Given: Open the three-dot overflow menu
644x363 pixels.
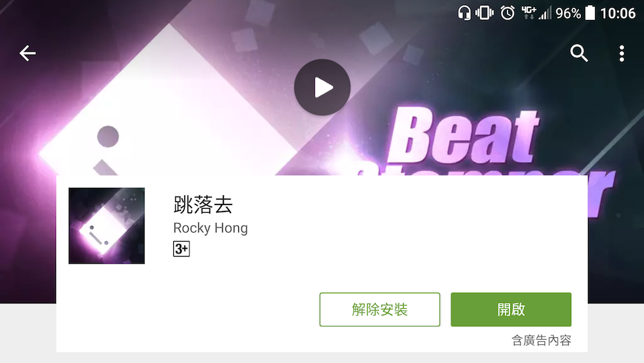Looking at the screenshot, I should pyautogui.click(x=622, y=54).
